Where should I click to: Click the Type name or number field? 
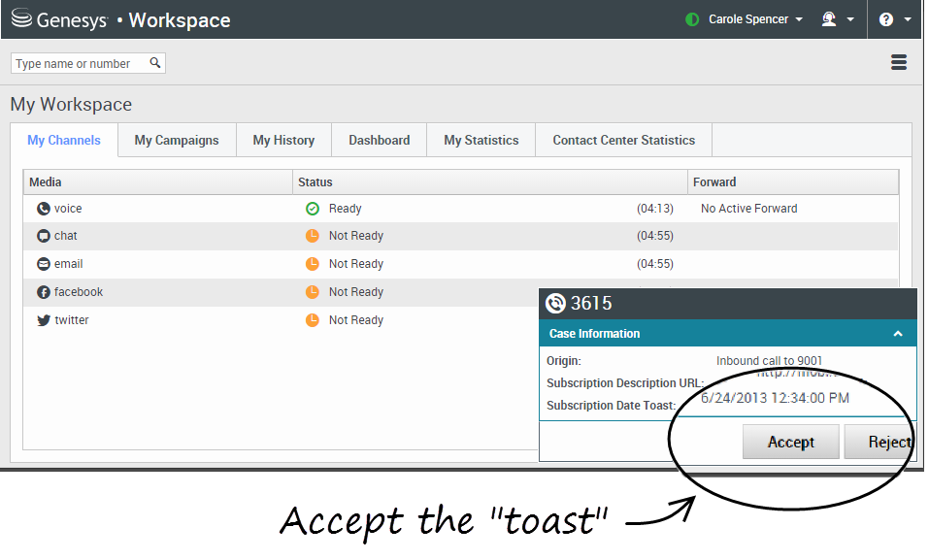[x=80, y=63]
